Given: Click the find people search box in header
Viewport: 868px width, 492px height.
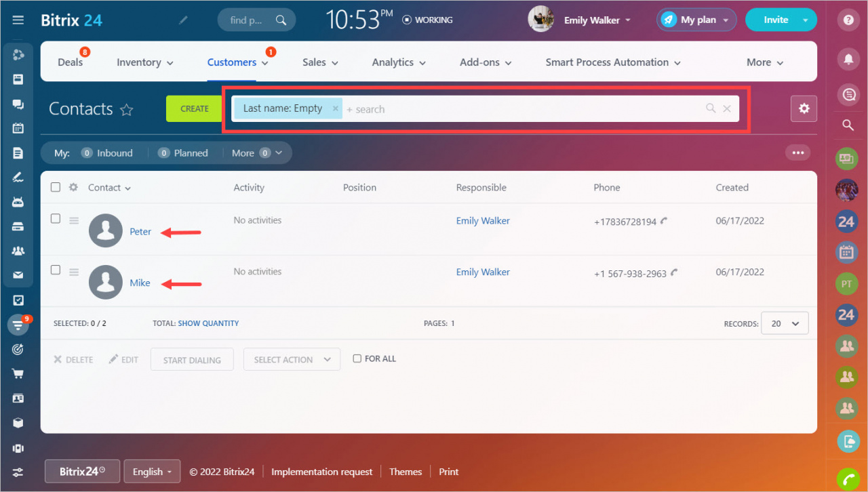Looking at the screenshot, I should tap(256, 20).
